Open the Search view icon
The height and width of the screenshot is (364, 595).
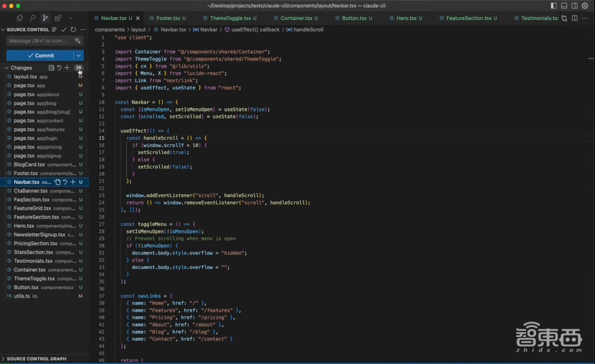coord(33,18)
